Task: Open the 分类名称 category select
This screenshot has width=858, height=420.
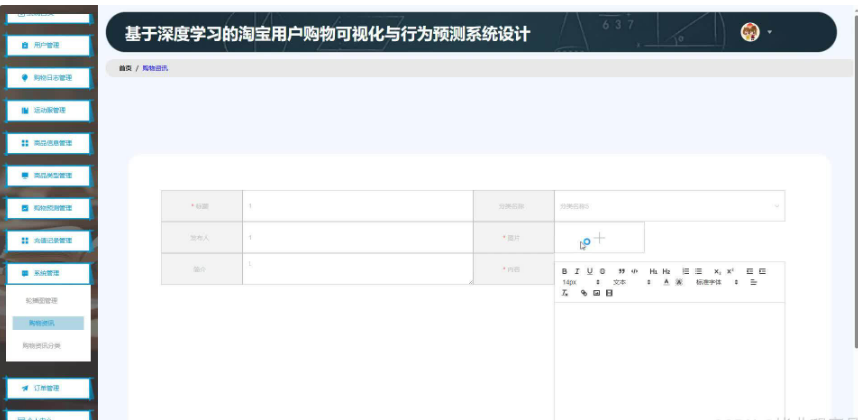Action: (670, 206)
